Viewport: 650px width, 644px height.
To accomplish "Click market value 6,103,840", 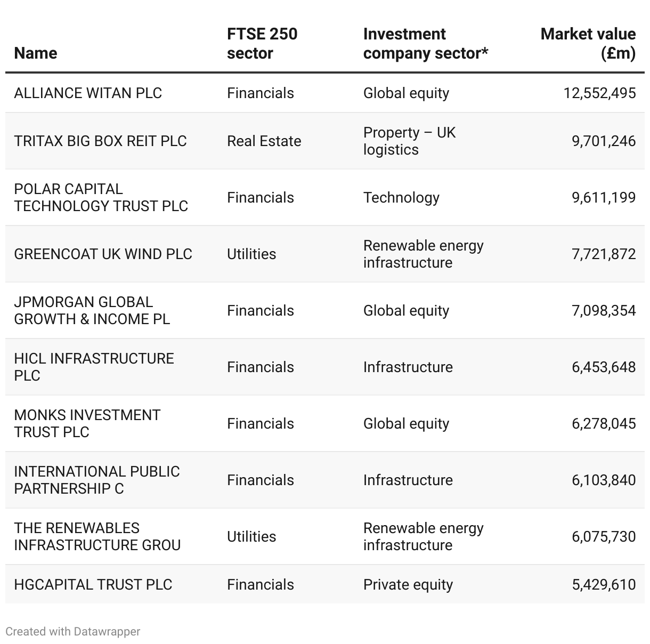I will click(604, 480).
